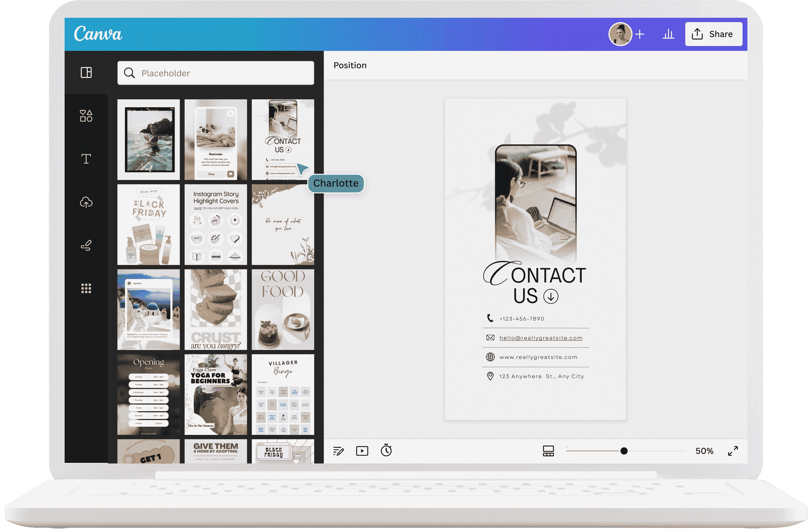Screen dimensions: 812x531
Task: Select the Santorini travel template
Action: (148, 310)
